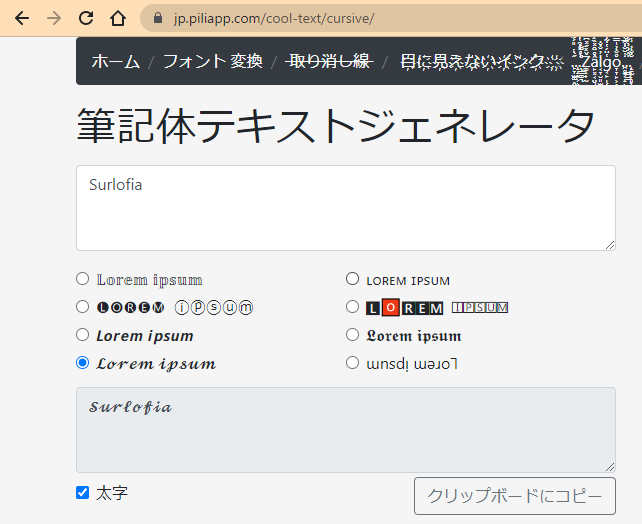Open the フォント 変換 navigation link

212,61
